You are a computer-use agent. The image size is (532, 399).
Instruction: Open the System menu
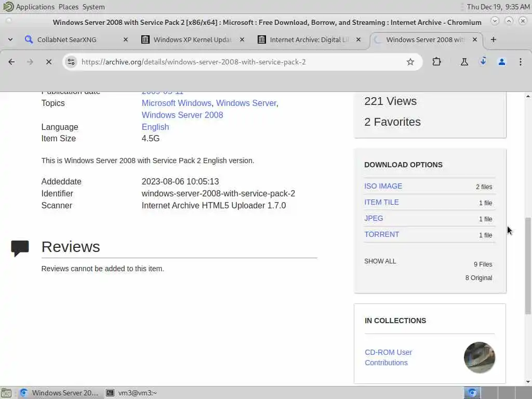coord(94,7)
